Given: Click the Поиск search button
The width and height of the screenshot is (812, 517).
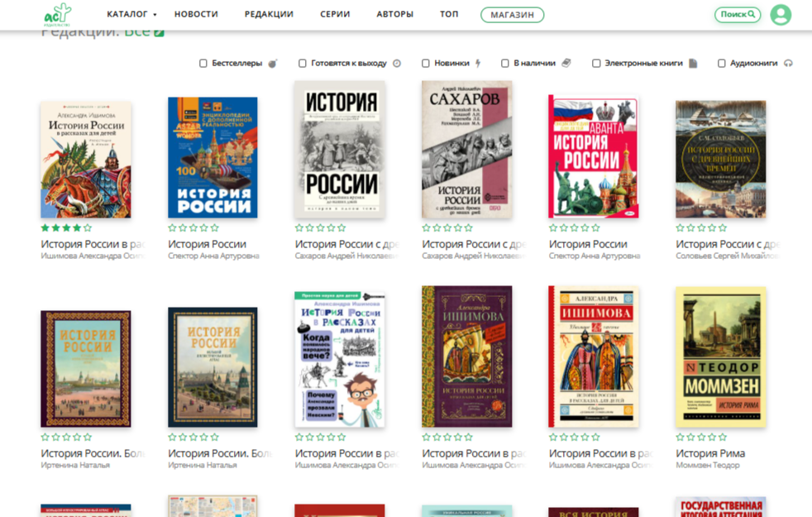Looking at the screenshot, I should pos(738,15).
